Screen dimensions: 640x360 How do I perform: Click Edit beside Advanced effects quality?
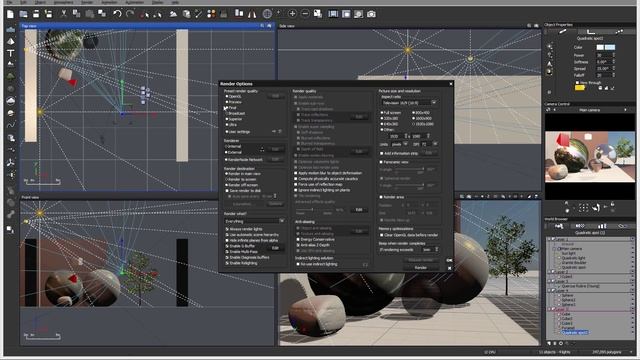(358, 210)
